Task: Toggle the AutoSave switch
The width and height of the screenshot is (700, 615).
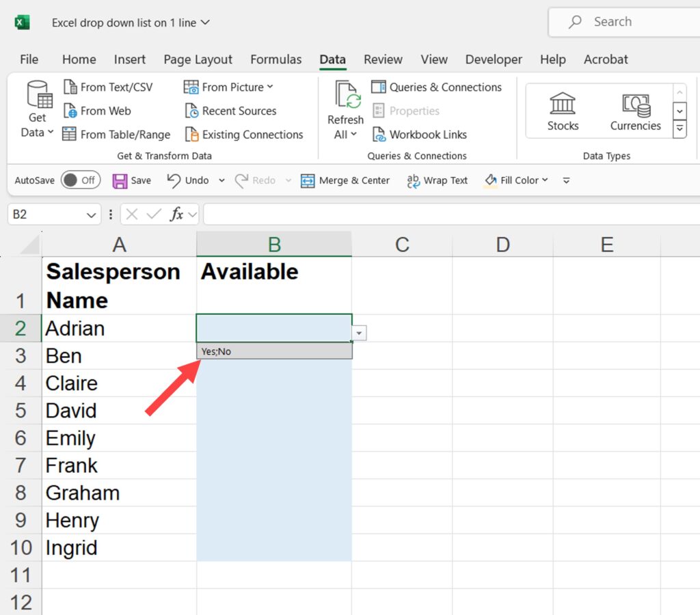Action: pos(81,180)
